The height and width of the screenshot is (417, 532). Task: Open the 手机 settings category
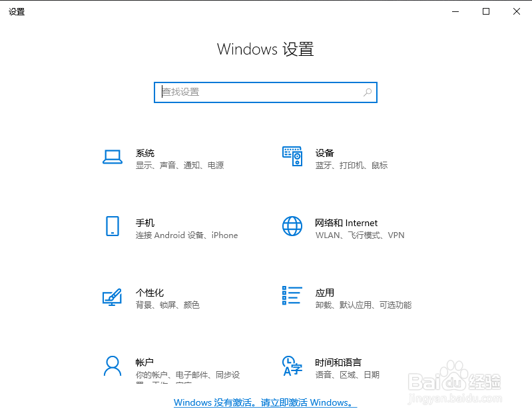pos(145,223)
